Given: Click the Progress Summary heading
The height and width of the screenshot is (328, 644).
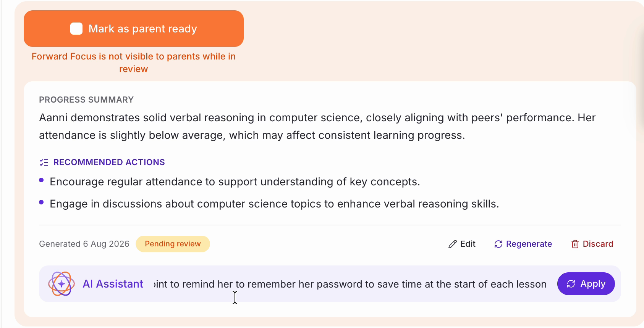Looking at the screenshot, I should coord(86,100).
